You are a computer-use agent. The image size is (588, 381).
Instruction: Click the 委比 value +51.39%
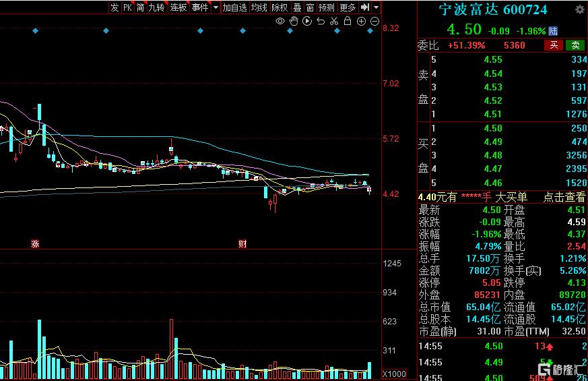467,45
